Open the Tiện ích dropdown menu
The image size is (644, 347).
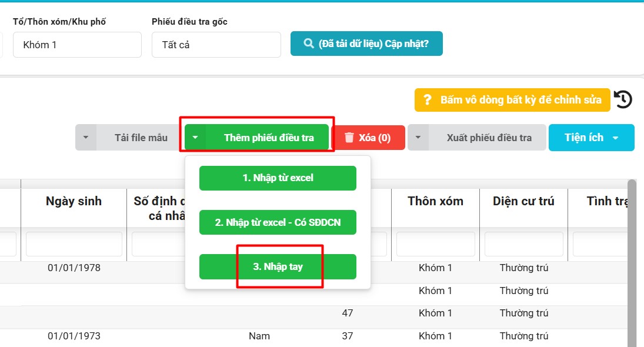point(591,138)
